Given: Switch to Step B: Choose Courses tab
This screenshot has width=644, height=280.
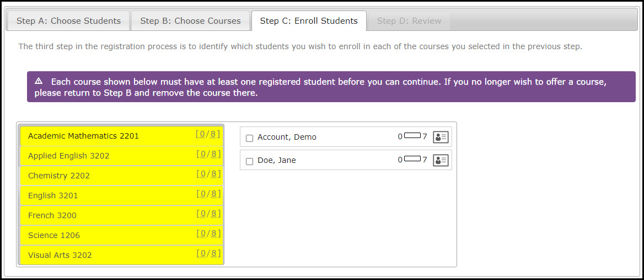Looking at the screenshot, I should click(x=191, y=21).
